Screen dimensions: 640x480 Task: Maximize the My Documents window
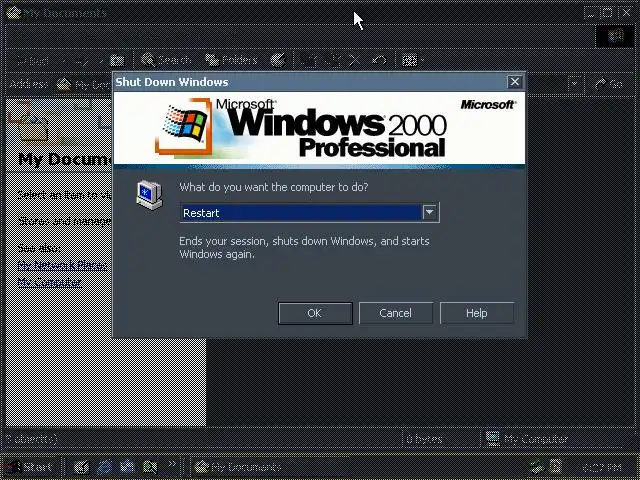pos(607,13)
